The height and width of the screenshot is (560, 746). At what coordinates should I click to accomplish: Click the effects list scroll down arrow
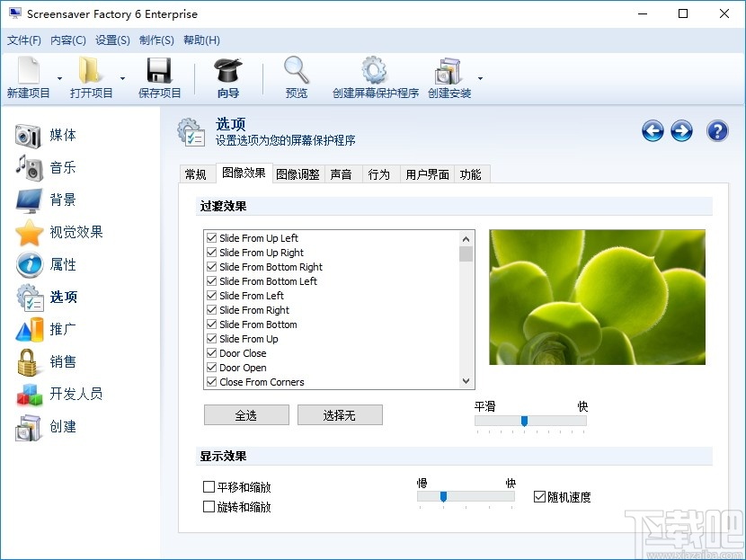(x=466, y=381)
